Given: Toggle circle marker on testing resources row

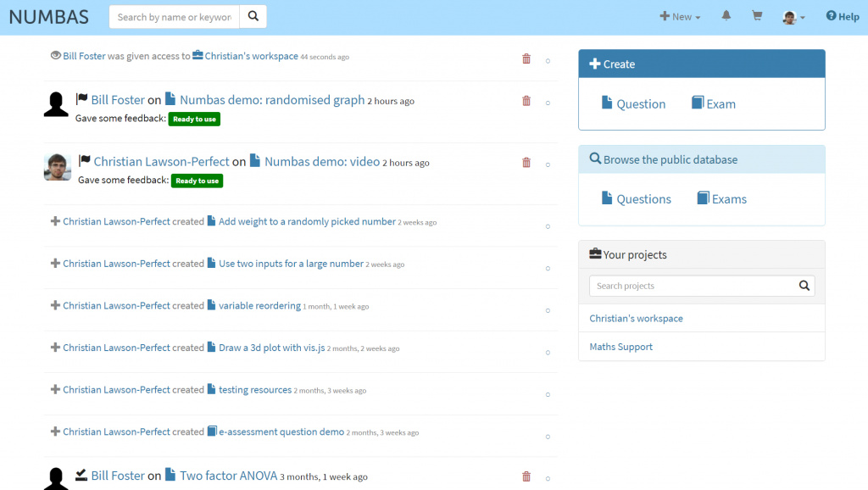Looking at the screenshot, I should point(548,394).
